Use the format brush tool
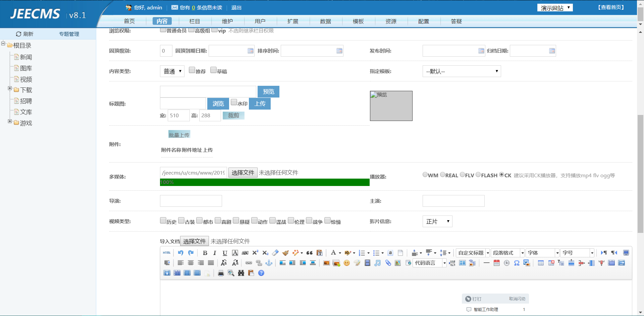This screenshot has width=644, height=316. pyautogui.click(x=285, y=253)
